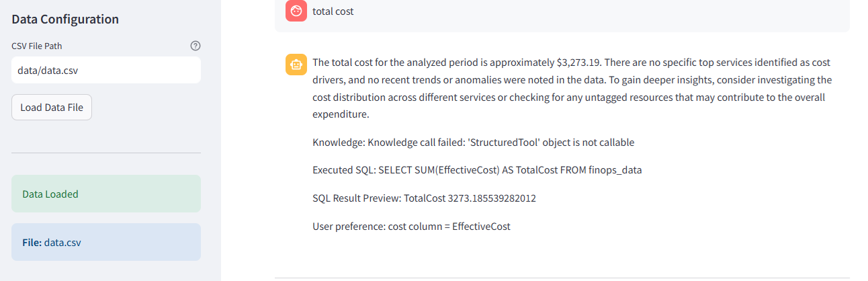Click the Executed SQL query line
The width and height of the screenshot is (868, 281).
(x=477, y=170)
